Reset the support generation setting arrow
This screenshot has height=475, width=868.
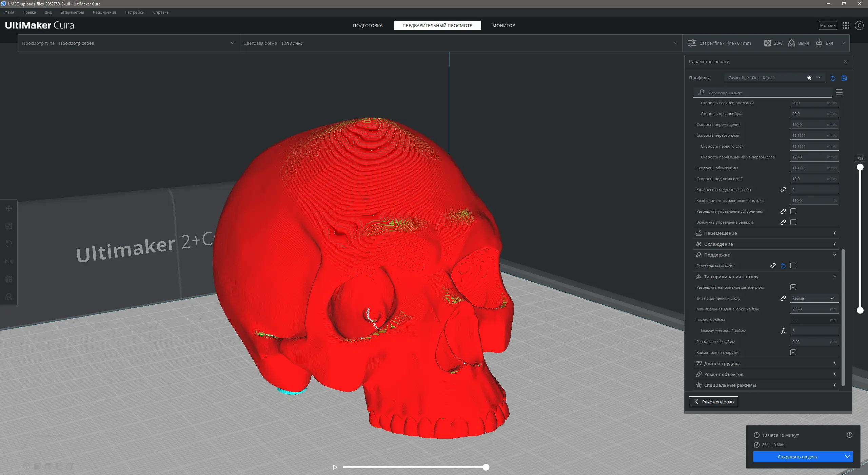[783, 266]
